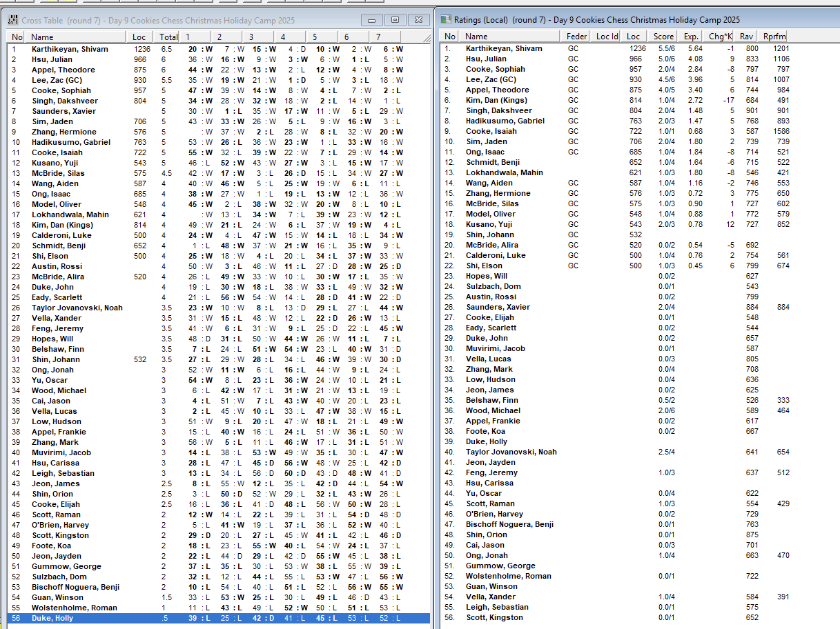
Task: Click the Ratings (Local) window title bar
Action: click(x=638, y=20)
